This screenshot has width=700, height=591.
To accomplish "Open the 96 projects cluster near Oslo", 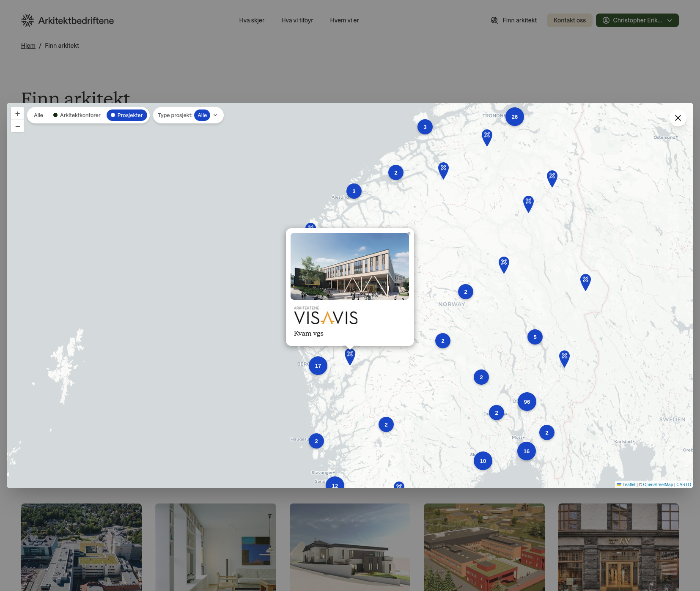I will click(527, 402).
